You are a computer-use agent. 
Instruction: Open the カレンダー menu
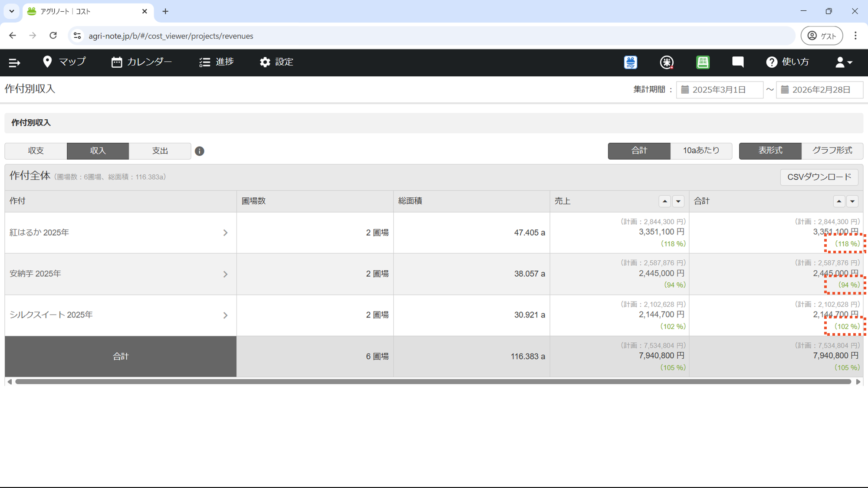(141, 62)
